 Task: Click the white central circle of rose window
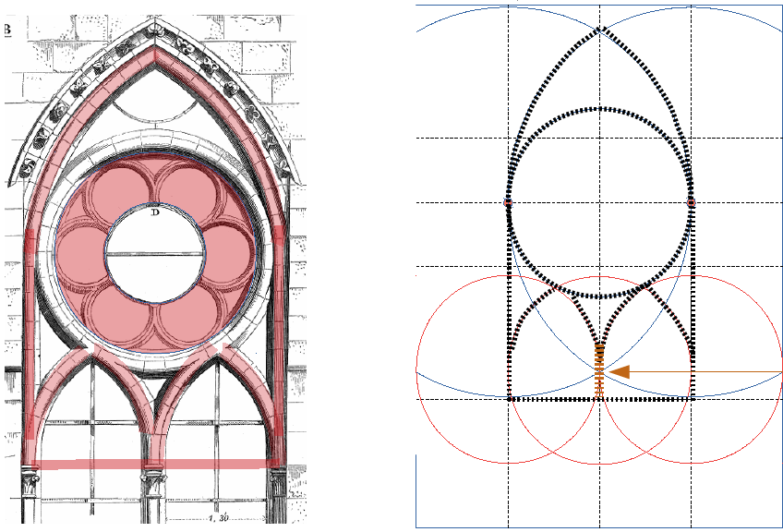tap(155, 252)
